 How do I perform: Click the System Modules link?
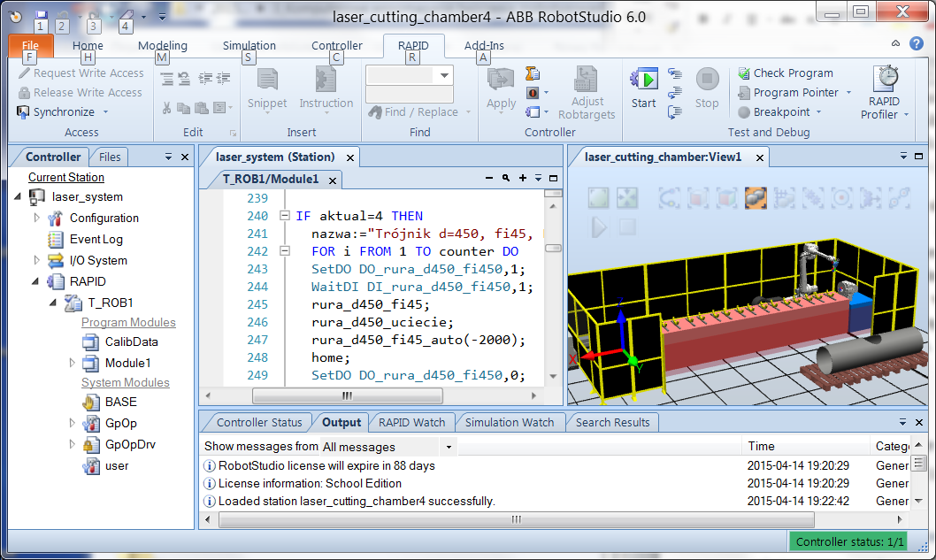coord(126,383)
